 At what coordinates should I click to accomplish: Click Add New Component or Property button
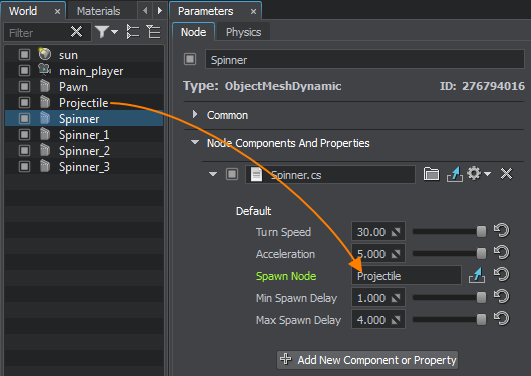tap(367, 360)
